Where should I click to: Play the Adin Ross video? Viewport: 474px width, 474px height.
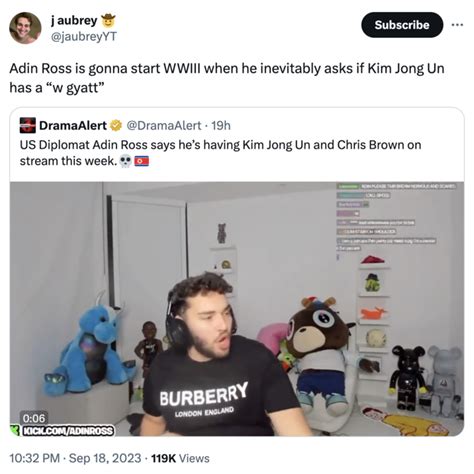[237, 309]
